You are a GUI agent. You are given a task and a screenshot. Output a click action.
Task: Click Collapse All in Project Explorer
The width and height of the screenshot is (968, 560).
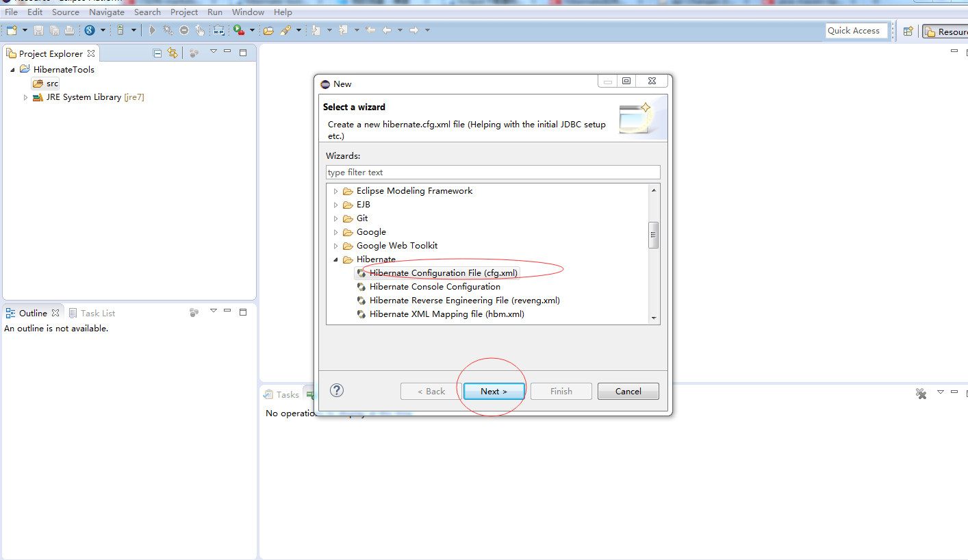[x=157, y=53]
